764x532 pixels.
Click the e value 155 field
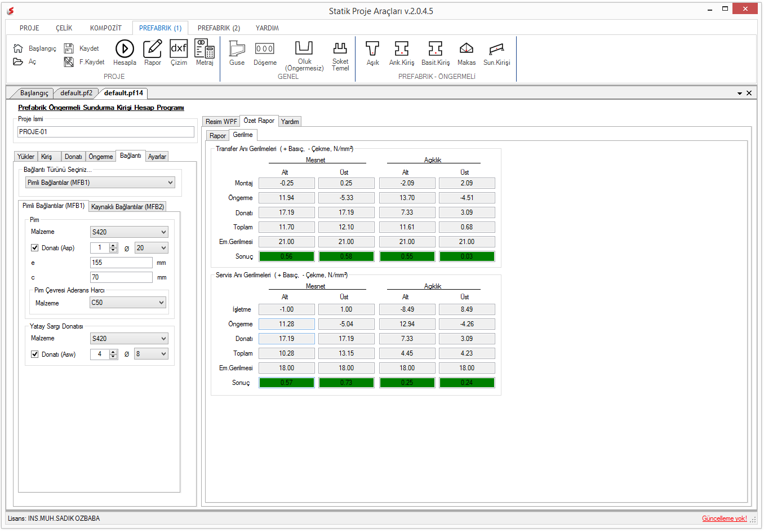pyautogui.click(x=121, y=263)
